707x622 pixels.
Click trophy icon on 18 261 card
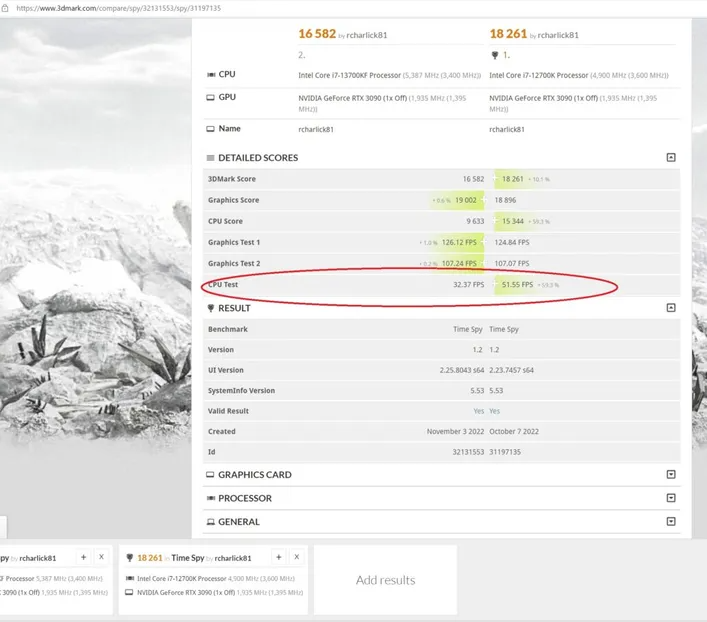[129, 558]
